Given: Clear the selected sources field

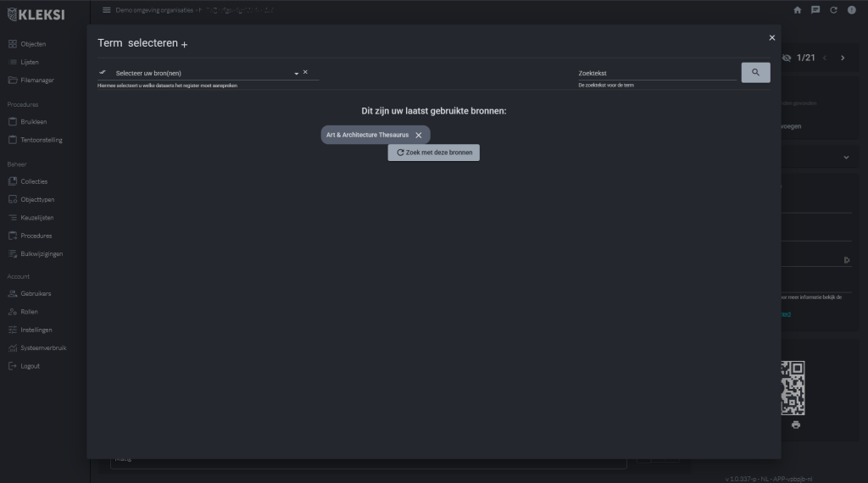Looking at the screenshot, I should click(x=305, y=72).
